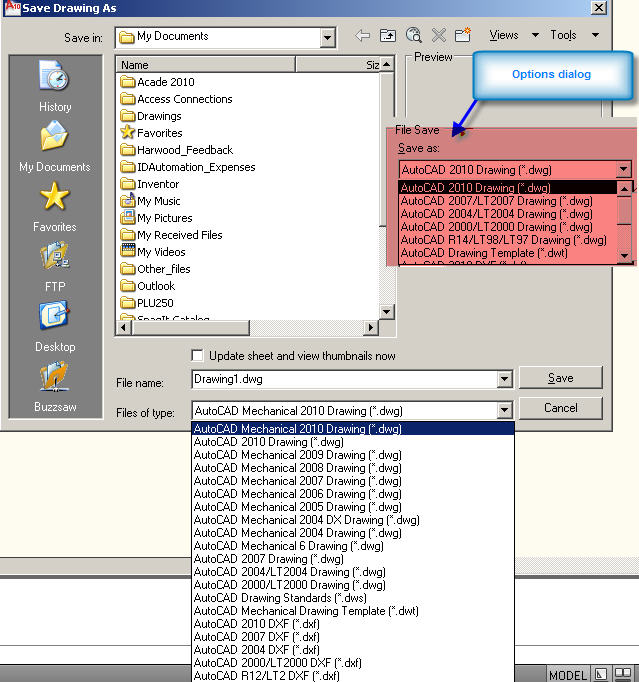Pick AutoCAD R14/LT98/LT97 Drawing in Options list

(508, 240)
